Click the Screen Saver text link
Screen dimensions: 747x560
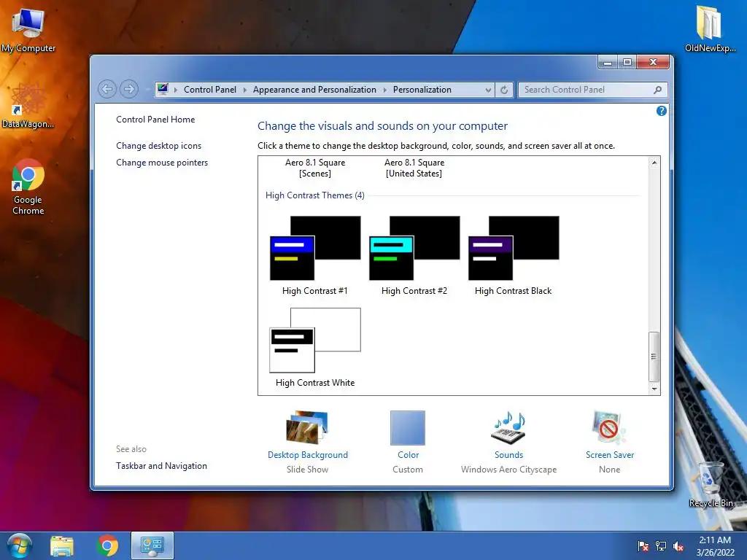610,455
